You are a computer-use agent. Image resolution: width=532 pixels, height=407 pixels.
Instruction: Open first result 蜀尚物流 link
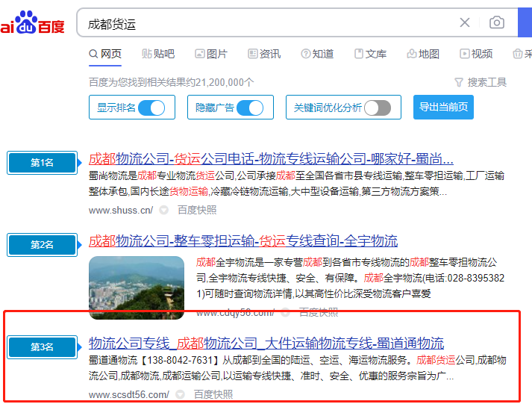[271, 158]
